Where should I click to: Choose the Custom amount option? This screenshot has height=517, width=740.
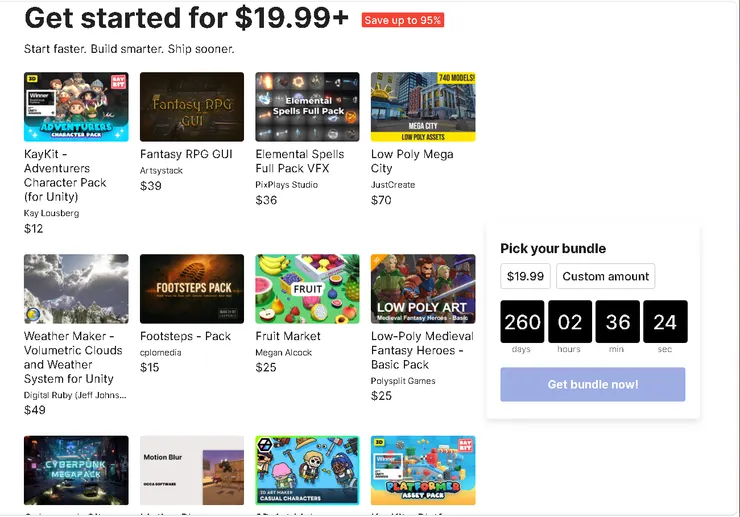pos(606,276)
